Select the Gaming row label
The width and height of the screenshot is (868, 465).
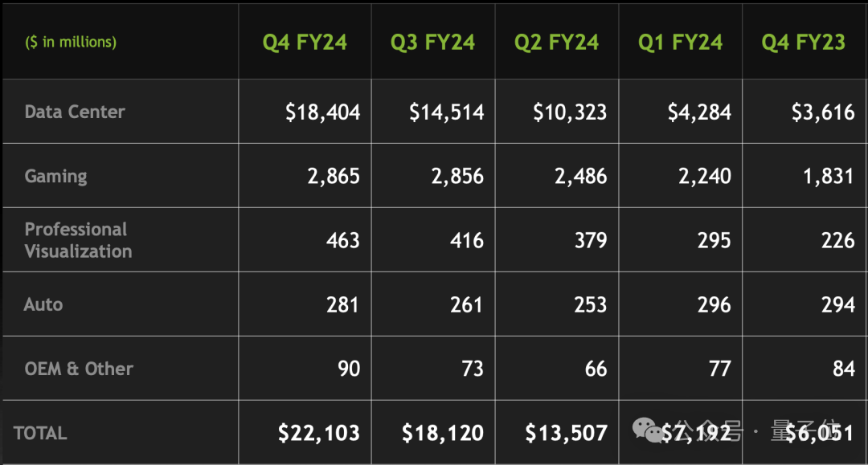click(x=56, y=177)
